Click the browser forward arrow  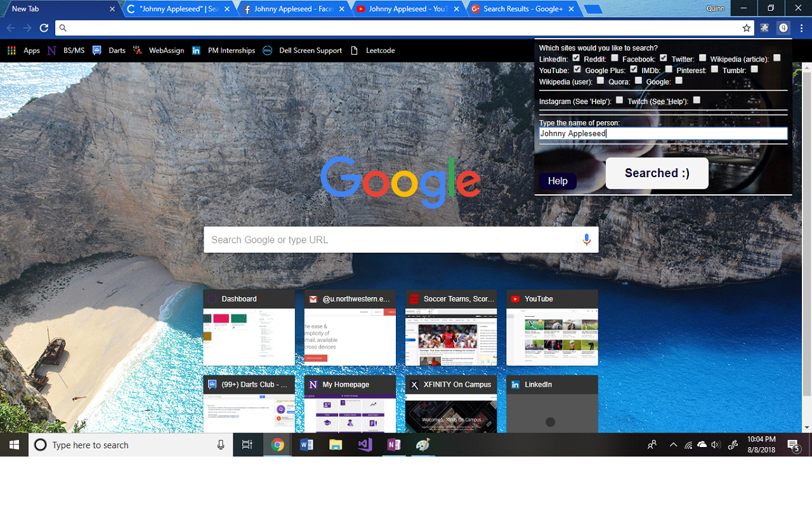27,28
